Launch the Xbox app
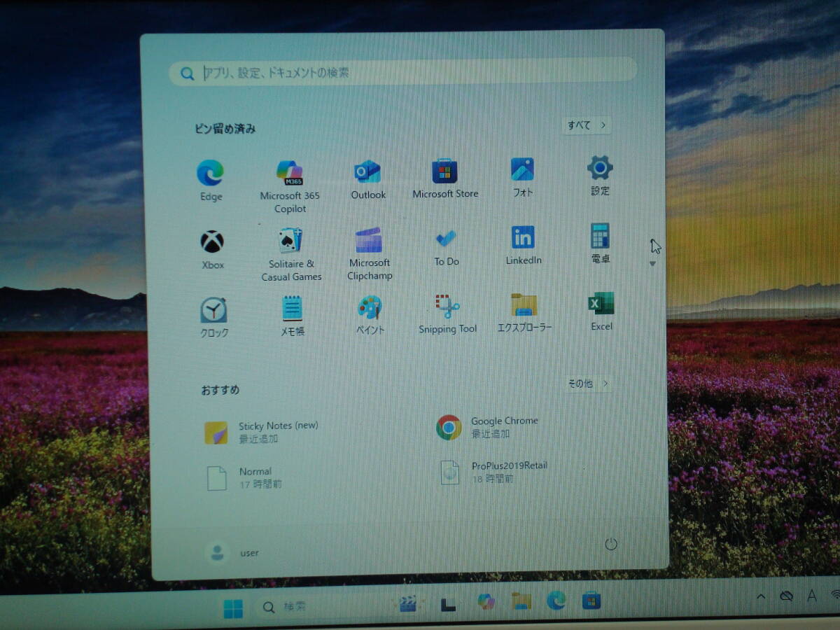Viewport: 840px width, 630px height. point(212,250)
